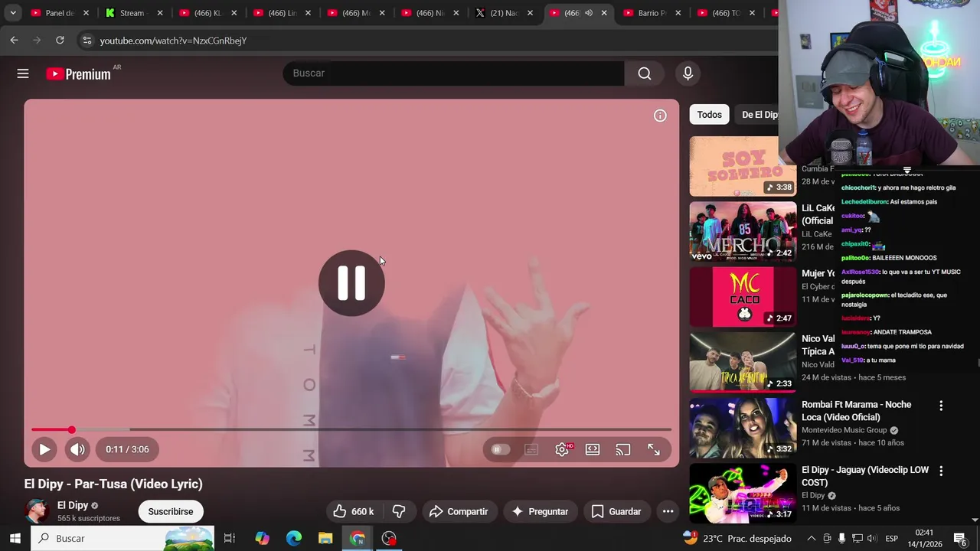Open the Windows Start menu

[15, 538]
